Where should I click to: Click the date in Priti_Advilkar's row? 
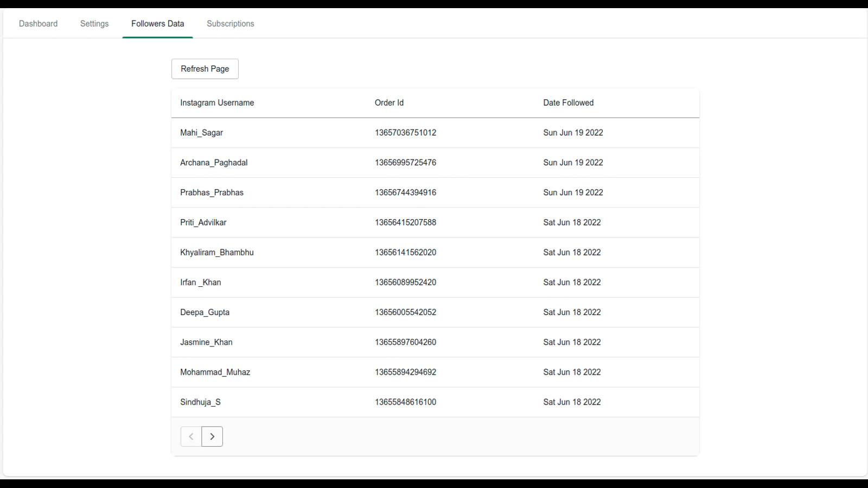[572, 222]
